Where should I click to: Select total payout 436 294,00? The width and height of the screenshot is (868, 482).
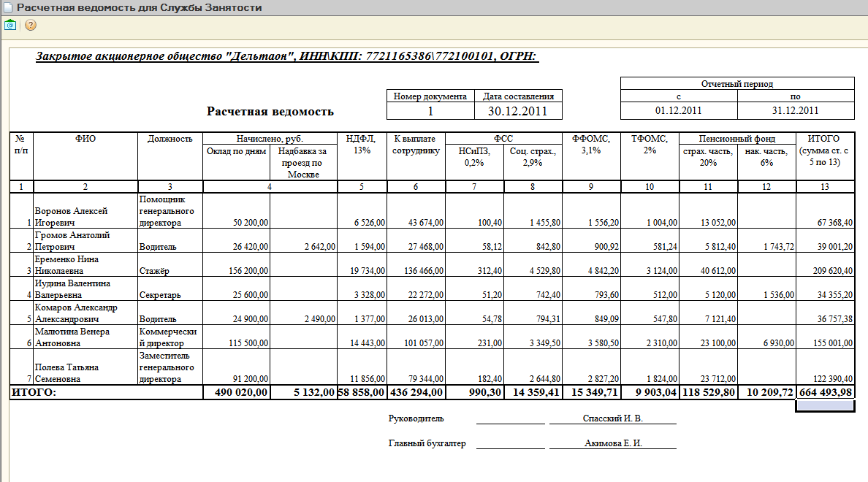pyautogui.click(x=416, y=392)
